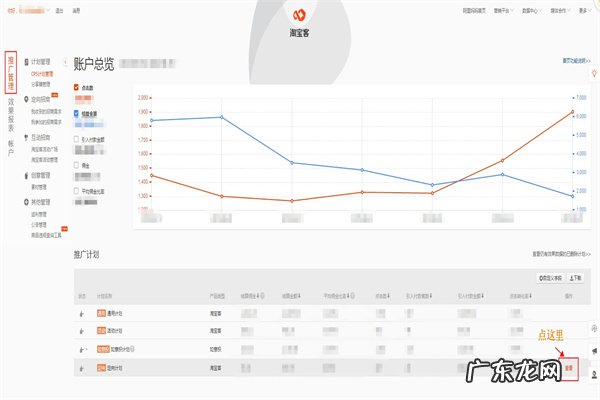This screenshot has height=400, width=600.
Task: Click the user profile icon on right edge
Action: pyautogui.click(x=594, y=374)
